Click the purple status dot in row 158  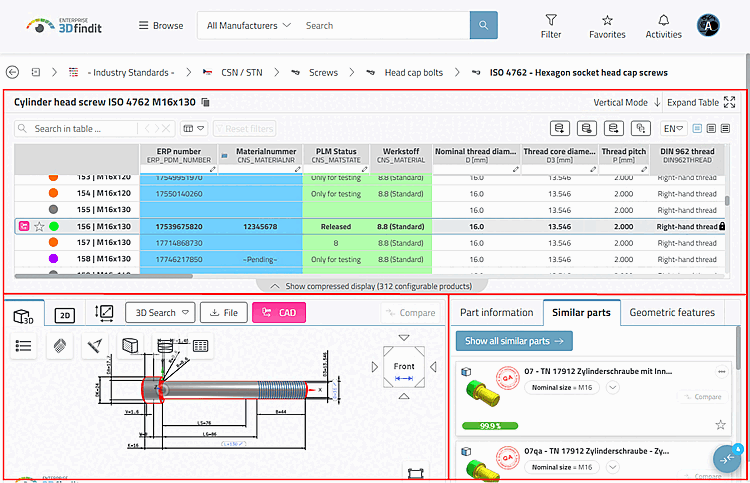(54, 259)
